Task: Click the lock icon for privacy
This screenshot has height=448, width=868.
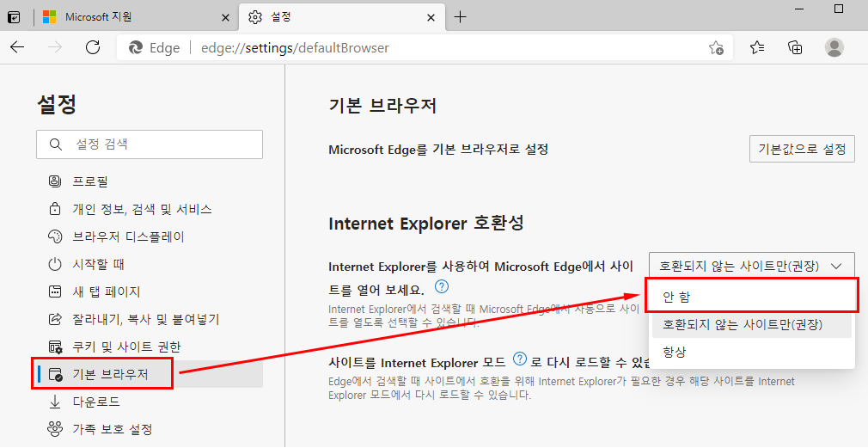Action: [55, 209]
